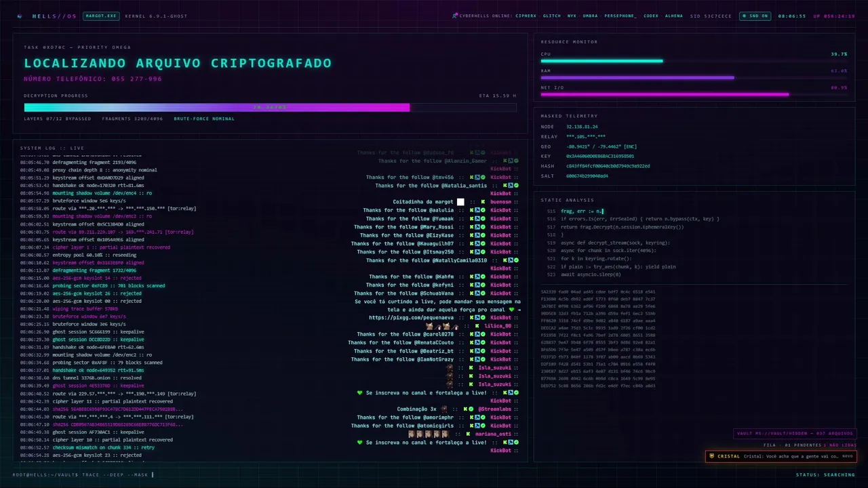The image size is (868, 488).
Task: Open the MARGOT.EXE process tag
Action: 101,16
